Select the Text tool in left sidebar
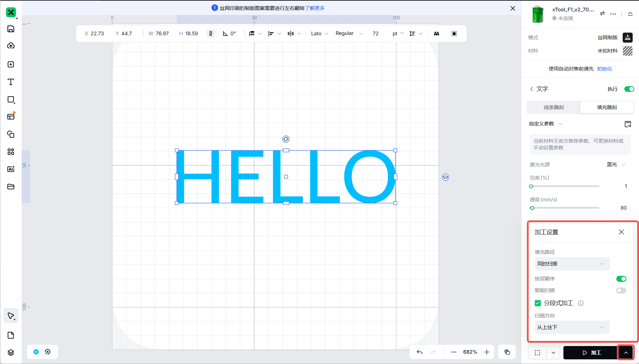Viewport: 639px width, 364px height. click(11, 82)
